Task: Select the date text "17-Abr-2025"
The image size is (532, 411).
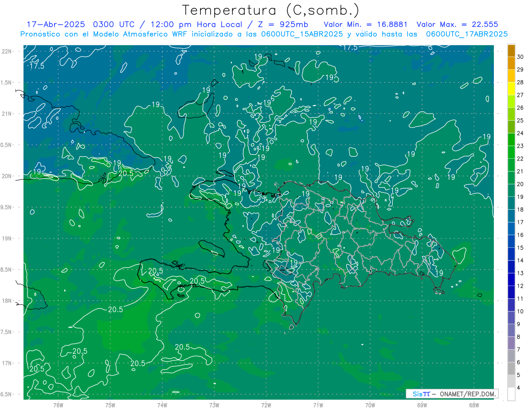Action: [55, 24]
